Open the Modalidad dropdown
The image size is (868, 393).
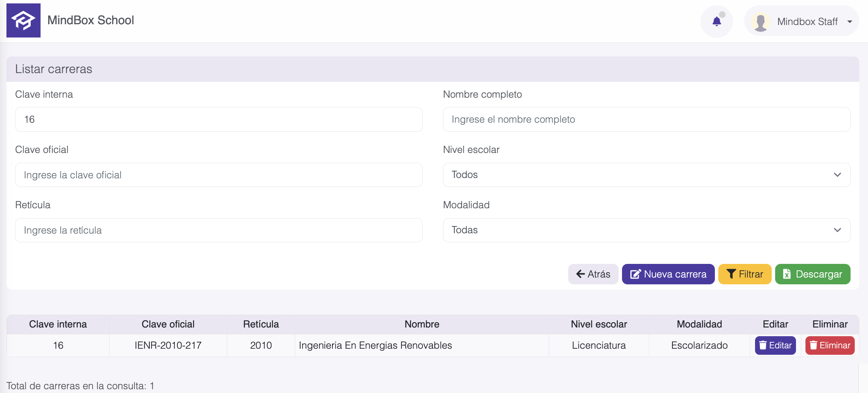click(646, 230)
